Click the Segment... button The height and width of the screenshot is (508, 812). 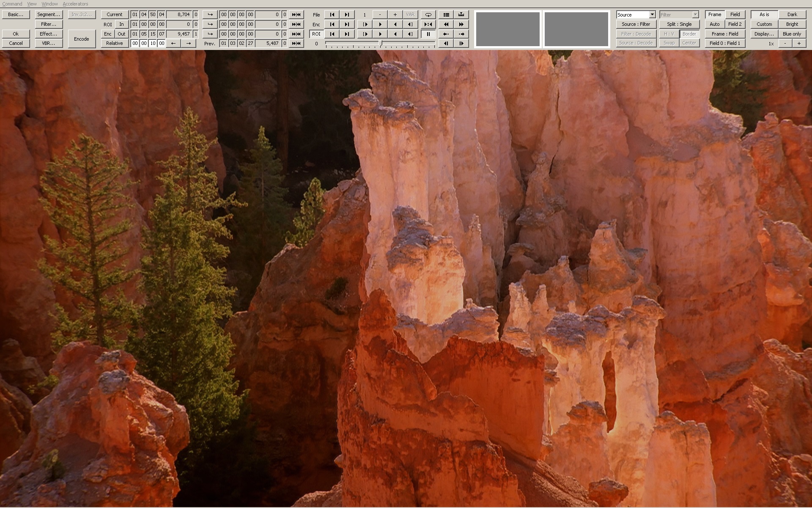coord(49,14)
